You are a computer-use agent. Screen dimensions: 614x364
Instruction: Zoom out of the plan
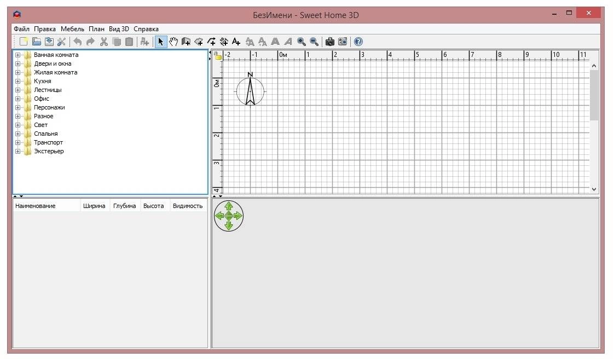point(314,42)
